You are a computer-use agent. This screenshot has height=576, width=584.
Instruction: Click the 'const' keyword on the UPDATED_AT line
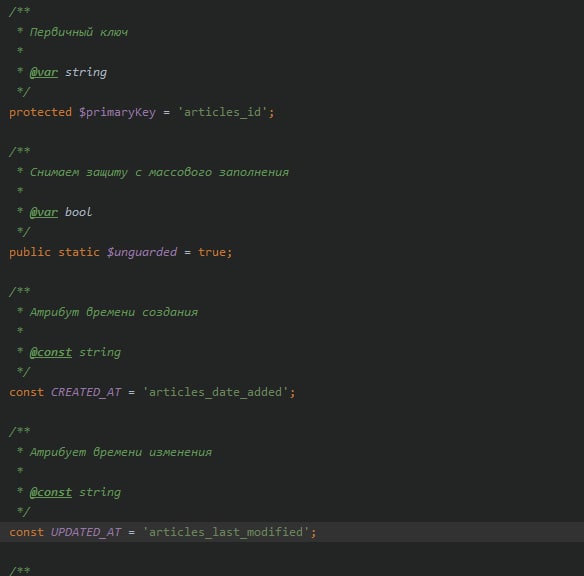pos(26,532)
